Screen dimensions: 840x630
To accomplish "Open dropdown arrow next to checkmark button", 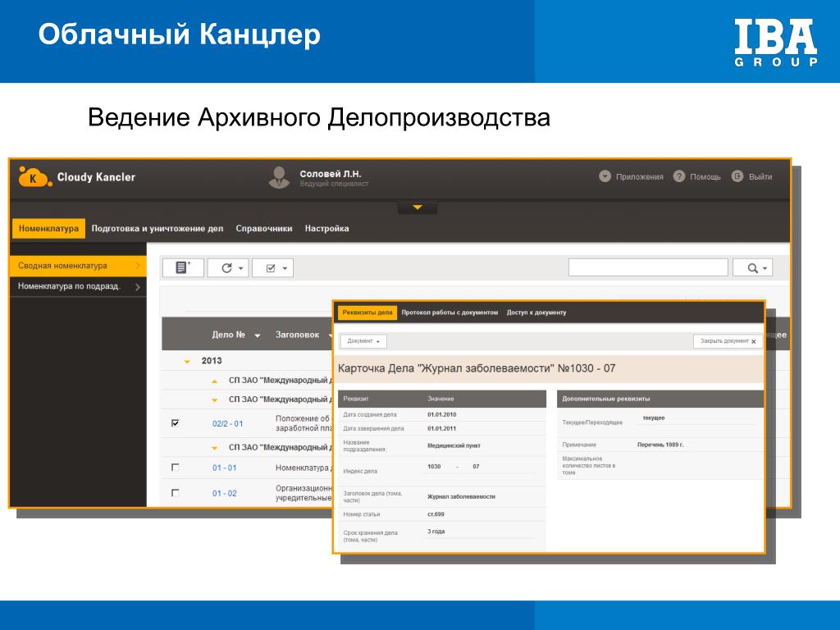I will pyautogui.click(x=285, y=268).
